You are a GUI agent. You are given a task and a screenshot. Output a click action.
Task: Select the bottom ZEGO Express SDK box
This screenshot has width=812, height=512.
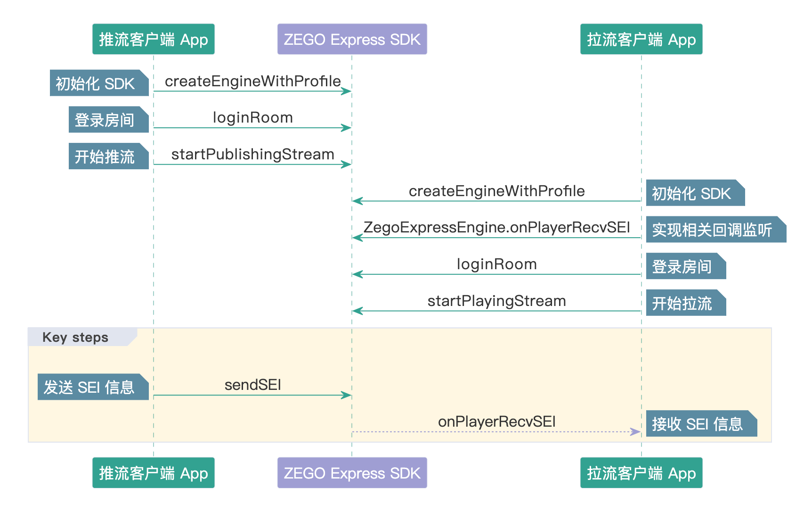pyautogui.click(x=352, y=473)
